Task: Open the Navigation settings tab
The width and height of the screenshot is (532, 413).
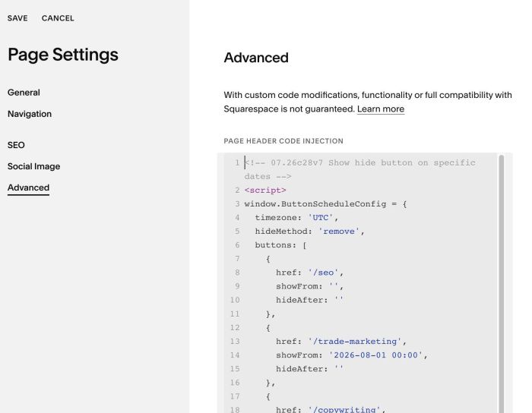Action: 30,114
